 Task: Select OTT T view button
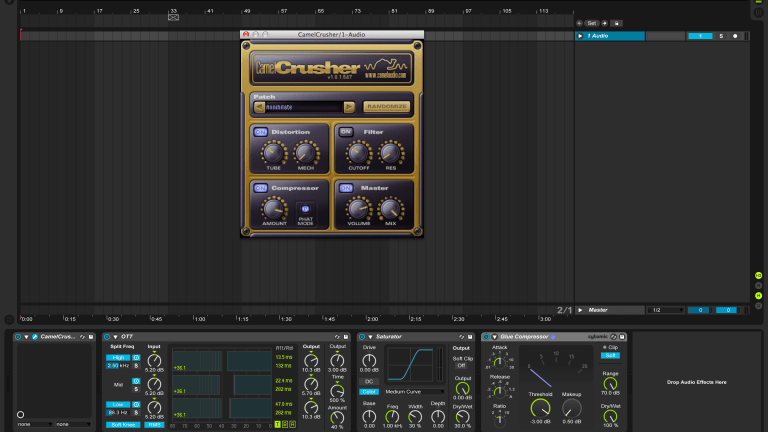click(x=278, y=424)
